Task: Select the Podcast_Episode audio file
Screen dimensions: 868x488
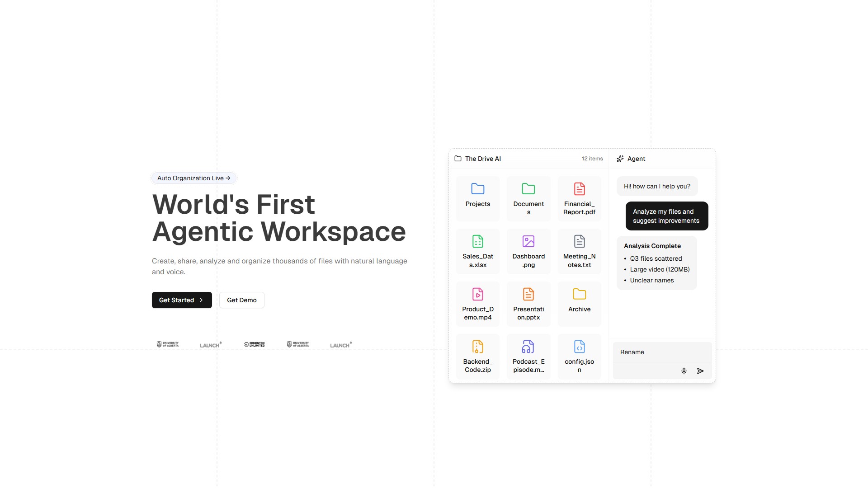Action: [528, 347]
